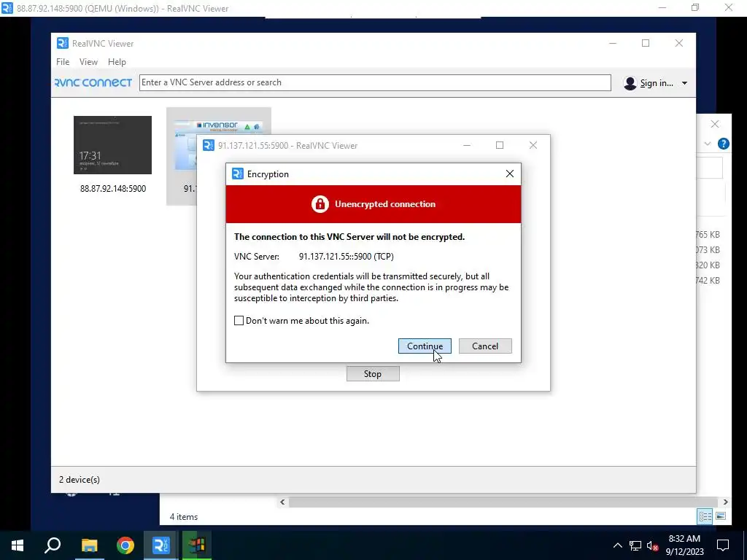Click the RVNC Connect logo

tap(93, 82)
